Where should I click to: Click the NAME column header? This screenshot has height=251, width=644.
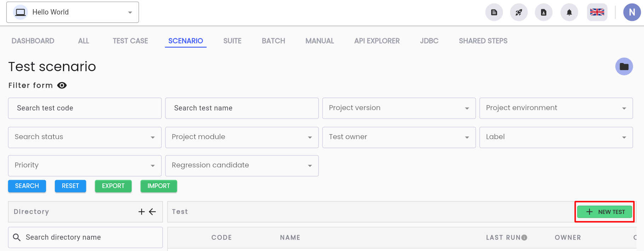pos(290,238)
